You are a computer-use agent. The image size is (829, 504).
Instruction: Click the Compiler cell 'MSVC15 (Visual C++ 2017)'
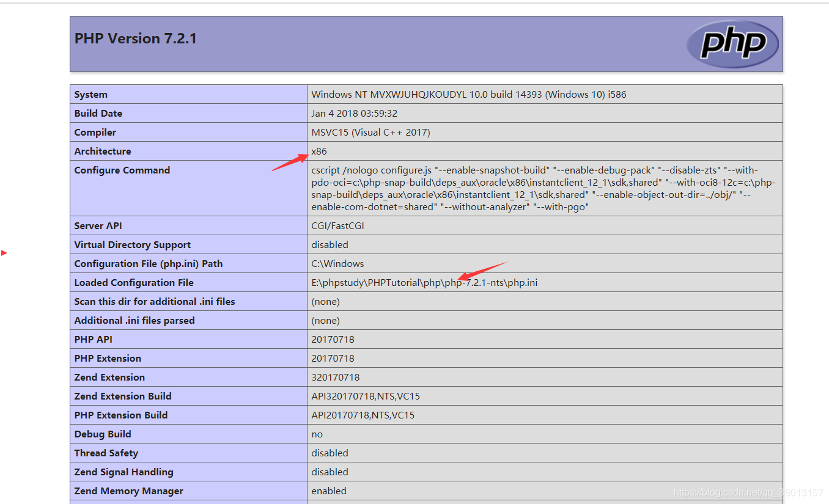point(369,132)
